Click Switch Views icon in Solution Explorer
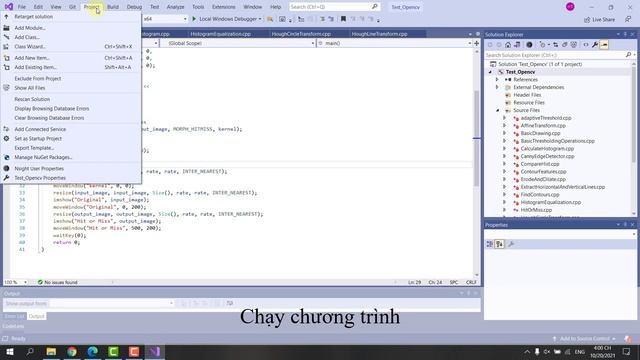The width and height of the screenshot is (640, 360). click(x=517, y=44)
